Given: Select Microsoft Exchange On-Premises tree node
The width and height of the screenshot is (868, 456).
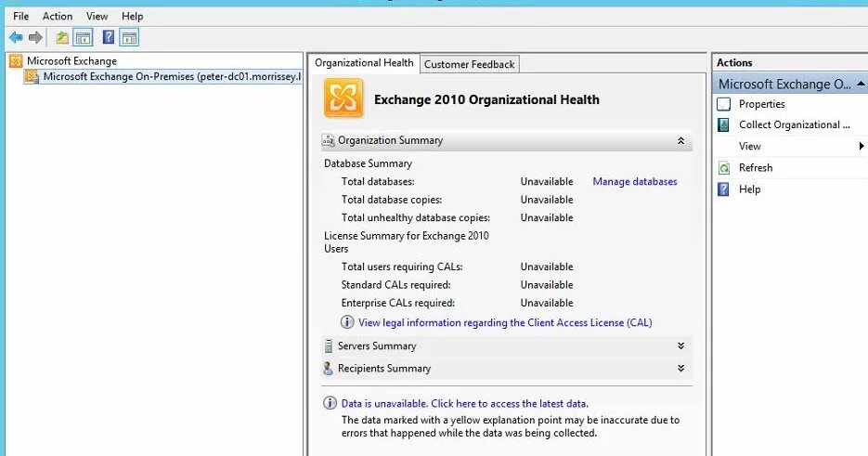Looking at the screenshot, I should (172, 76).
